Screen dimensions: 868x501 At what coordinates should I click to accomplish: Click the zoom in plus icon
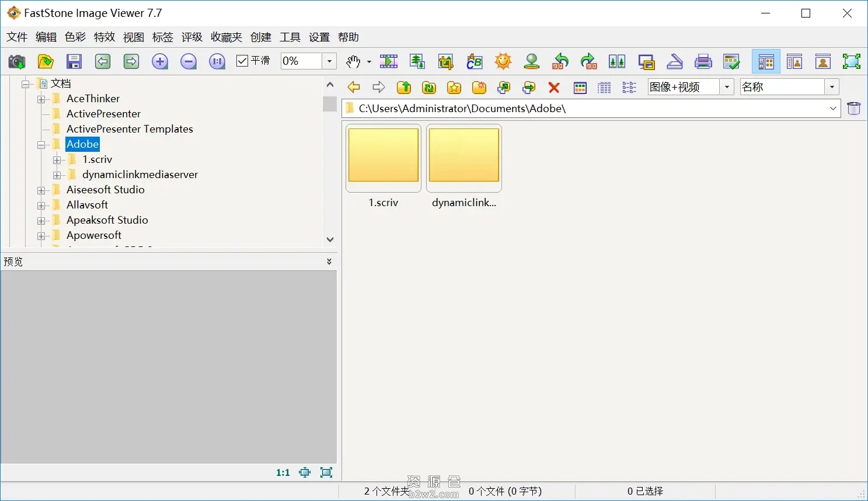point(160,61)
